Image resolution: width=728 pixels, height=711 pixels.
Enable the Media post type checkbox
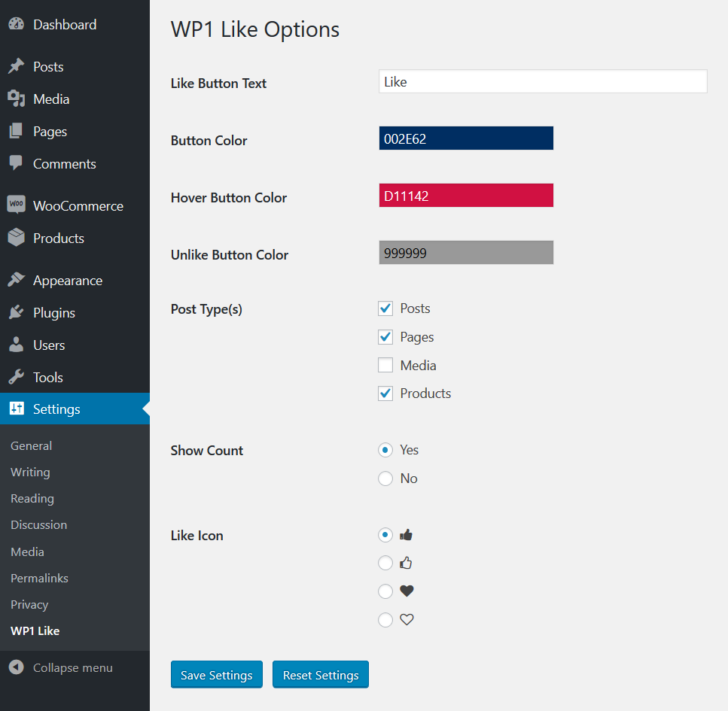point(385,365)
